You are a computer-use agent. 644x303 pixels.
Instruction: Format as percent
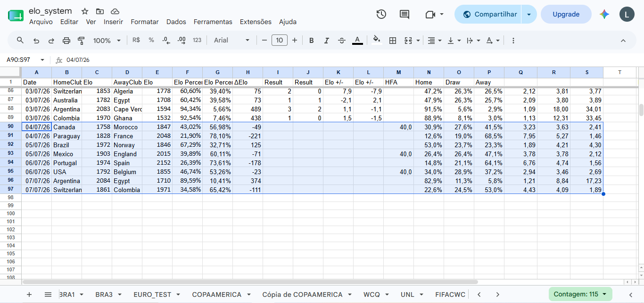pyautogui.click(x=151, y=40)
